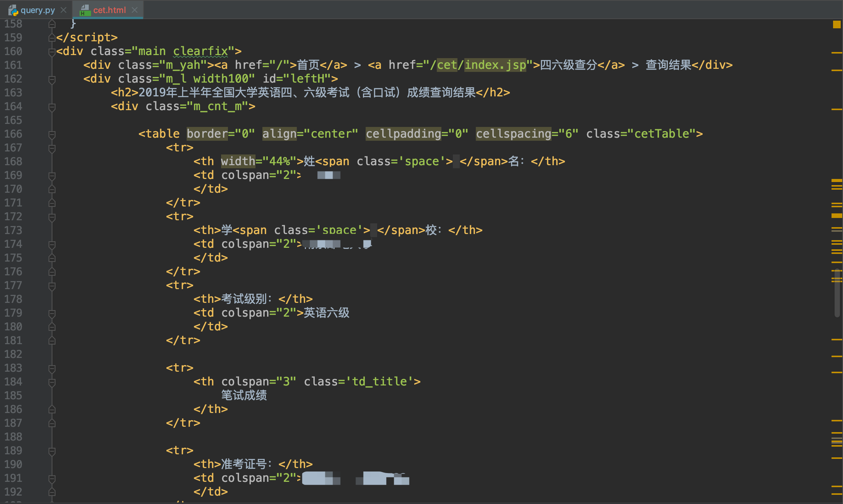Screen dimensions: 843x504
Task: Close the cet.html tab
Action: 135,10
